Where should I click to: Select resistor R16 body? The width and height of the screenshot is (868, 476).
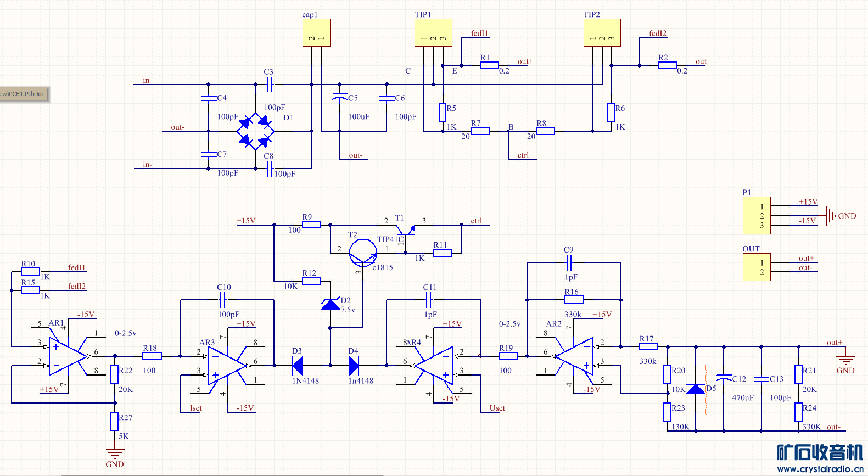pos(574,300)
